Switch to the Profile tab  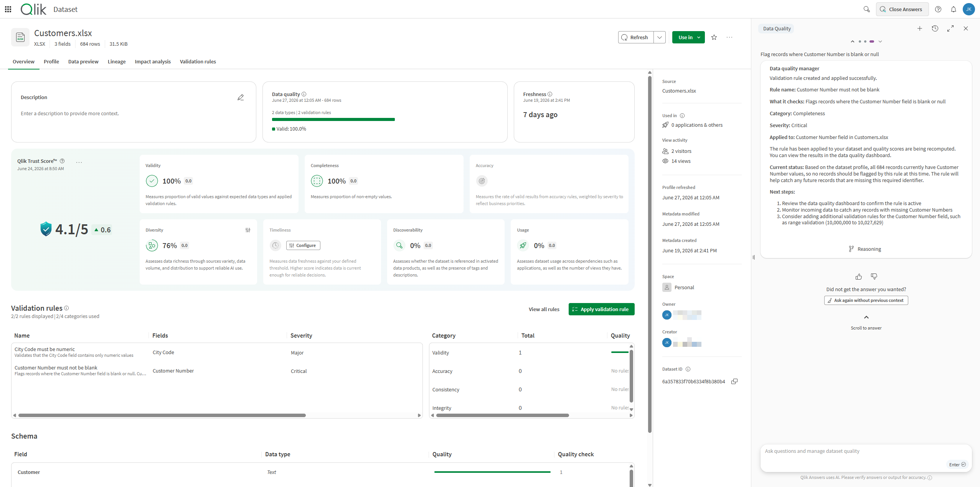[51, 61]
